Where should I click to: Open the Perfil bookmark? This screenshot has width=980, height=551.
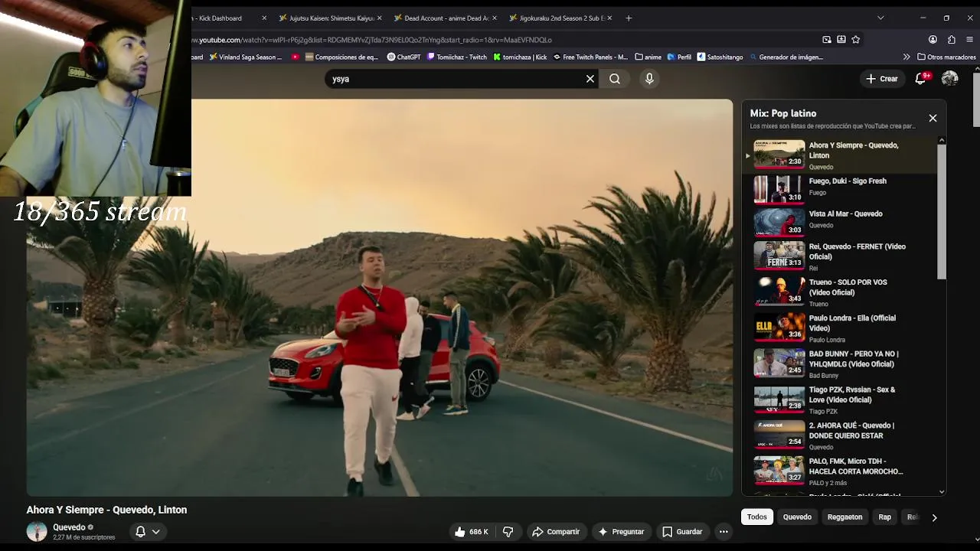[x=679, y=57]
